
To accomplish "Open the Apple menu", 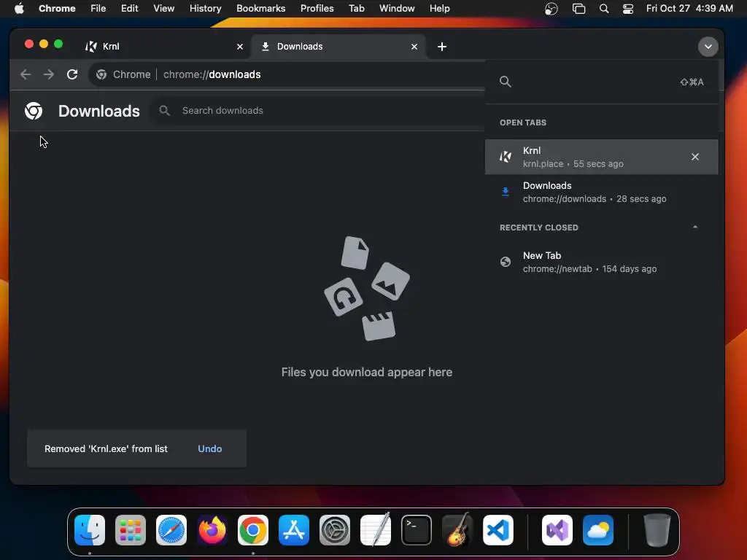I will (x=19, y=8).
